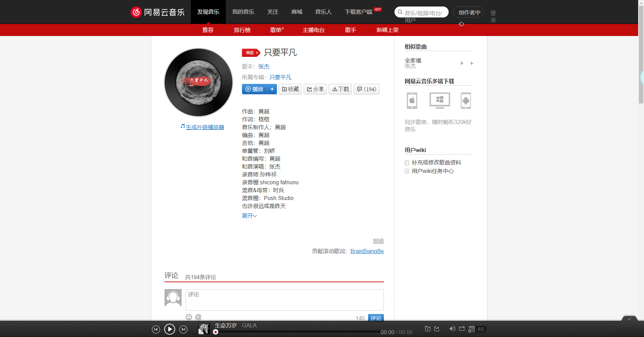The height and width of the screenshot is (337, 644).
Task: Add 只要平凡 to a playlist via the + button
Action: point(272,89)
